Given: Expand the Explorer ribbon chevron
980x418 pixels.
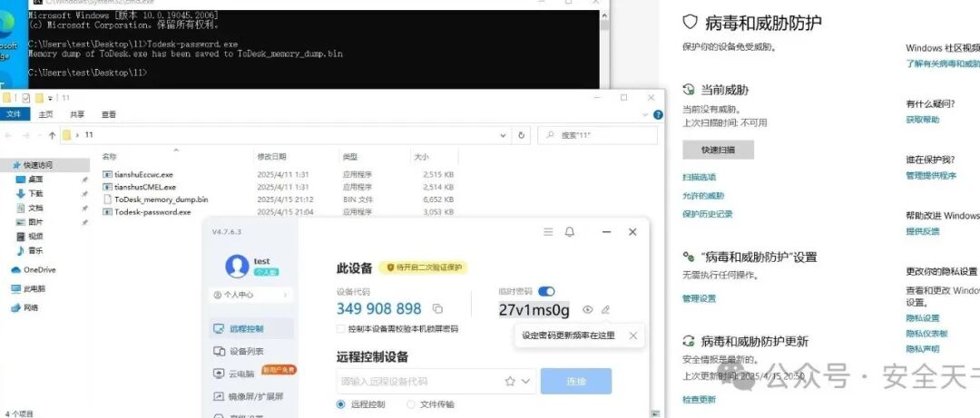Looking at the screenshot, I should (646, 115).
